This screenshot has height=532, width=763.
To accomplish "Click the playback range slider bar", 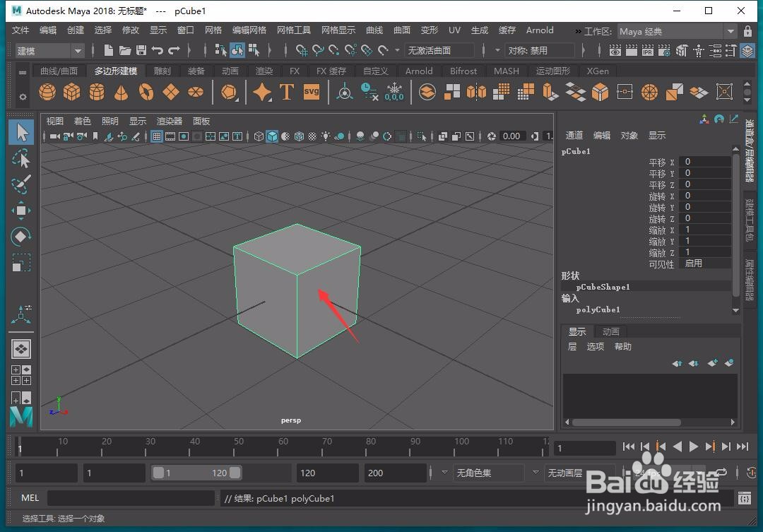I will 196,473.
